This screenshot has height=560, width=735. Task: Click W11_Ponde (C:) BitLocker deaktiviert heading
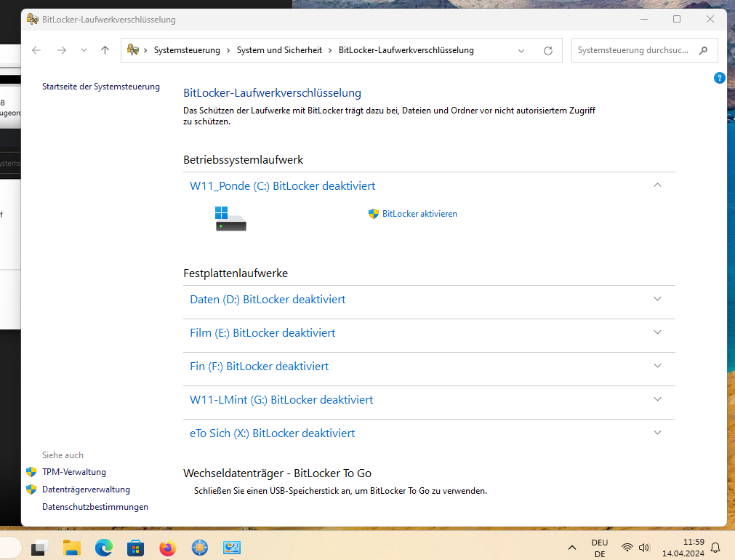click(x=282, y=185)
